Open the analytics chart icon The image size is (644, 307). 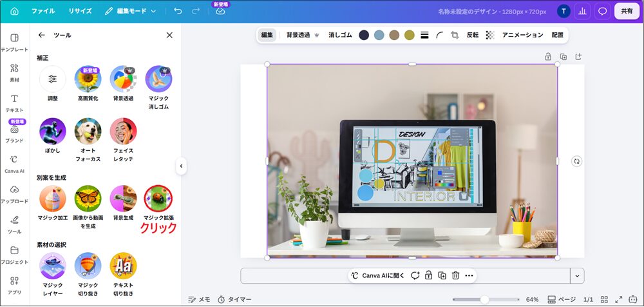pos(582,11)
